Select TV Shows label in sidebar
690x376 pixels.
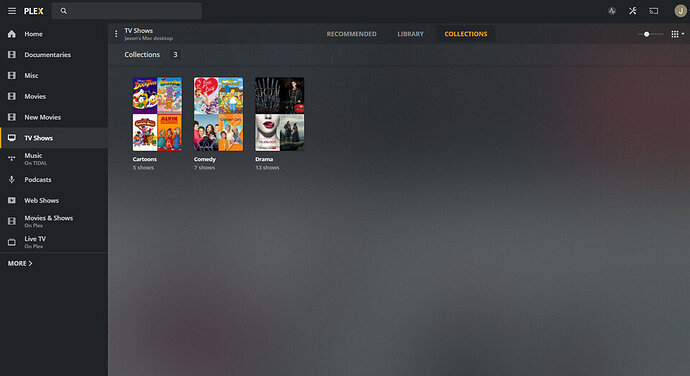[x=39, y=138]
